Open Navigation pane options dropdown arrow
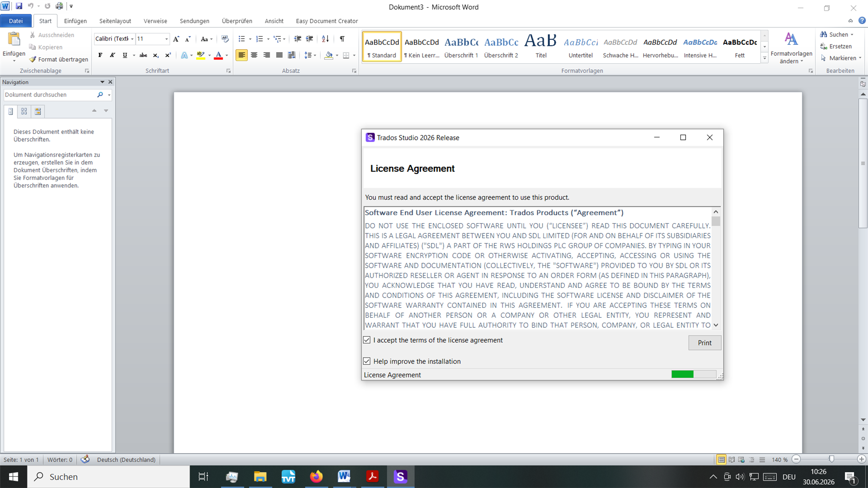868x488 pixels. point(102,82)
